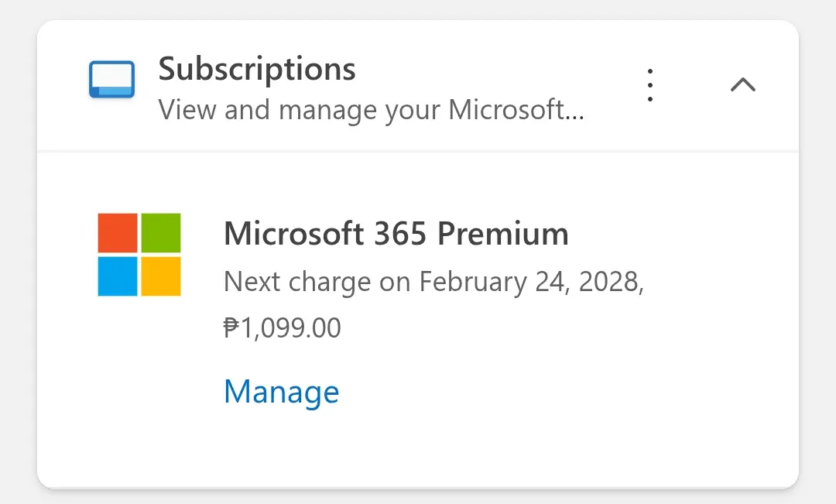Click empty card space below Manage link
Viewport: 836px width, 504px height.
(x=417, y=448)
